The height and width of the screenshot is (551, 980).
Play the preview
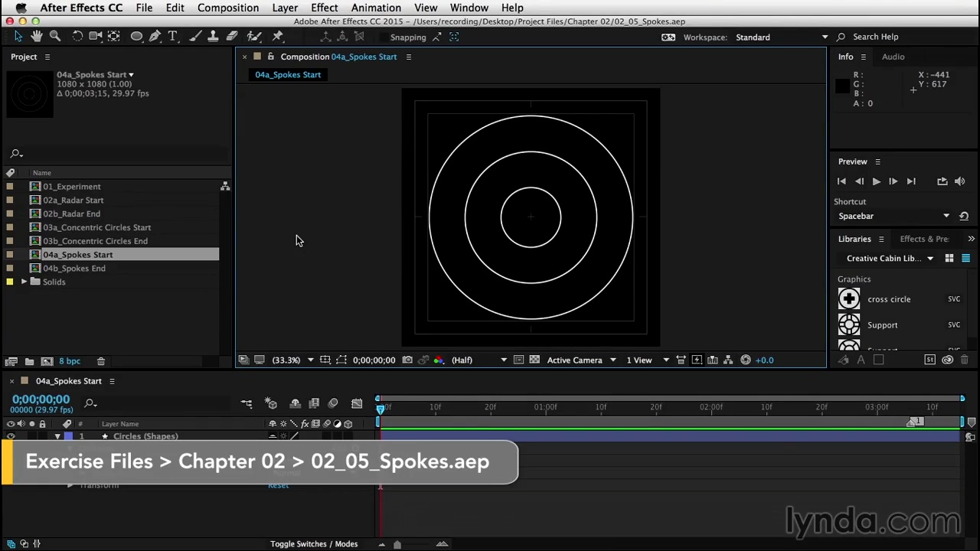[876, 181]
